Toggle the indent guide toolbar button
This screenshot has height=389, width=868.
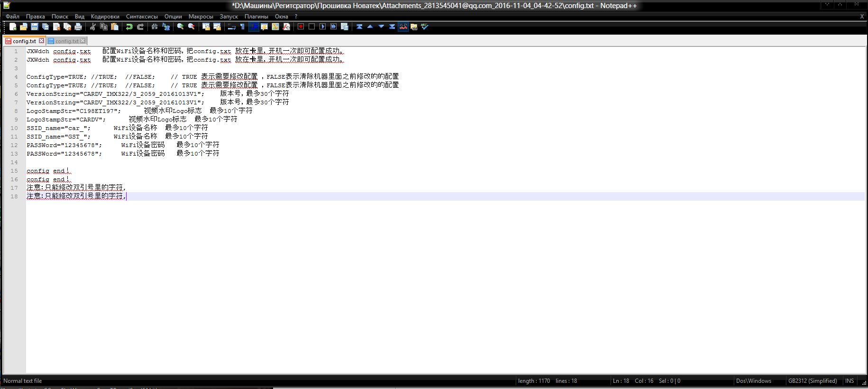point(254,27)
